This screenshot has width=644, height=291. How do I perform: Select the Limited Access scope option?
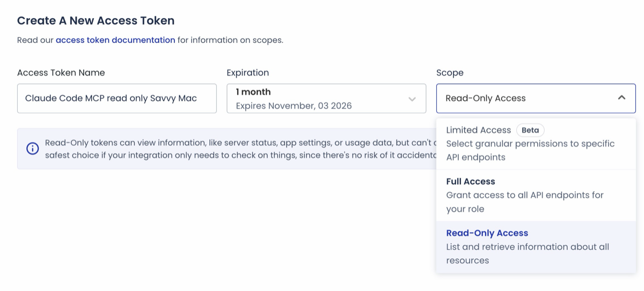[x=536, y=144]
